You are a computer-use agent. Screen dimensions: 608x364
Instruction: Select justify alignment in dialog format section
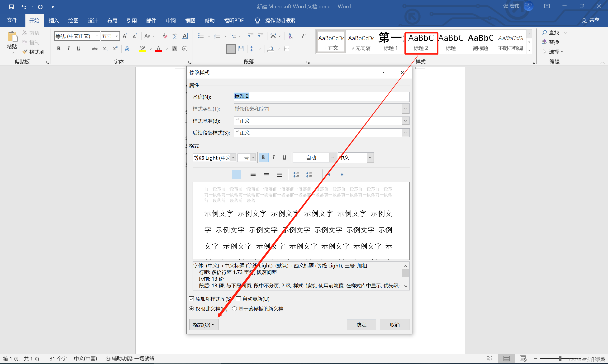[x=236, y=175]
